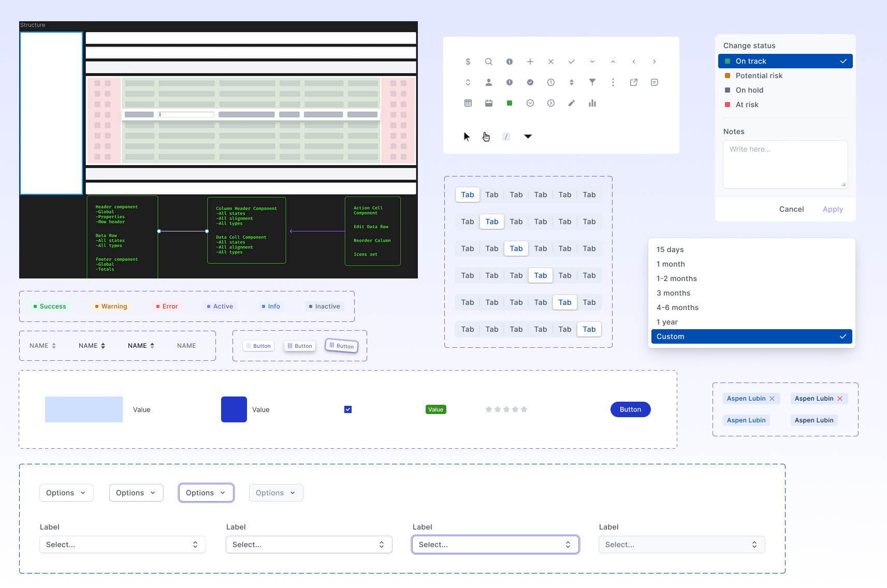Choose the 'Potential risk' status option
887x588 pixels.
point(759,76)
